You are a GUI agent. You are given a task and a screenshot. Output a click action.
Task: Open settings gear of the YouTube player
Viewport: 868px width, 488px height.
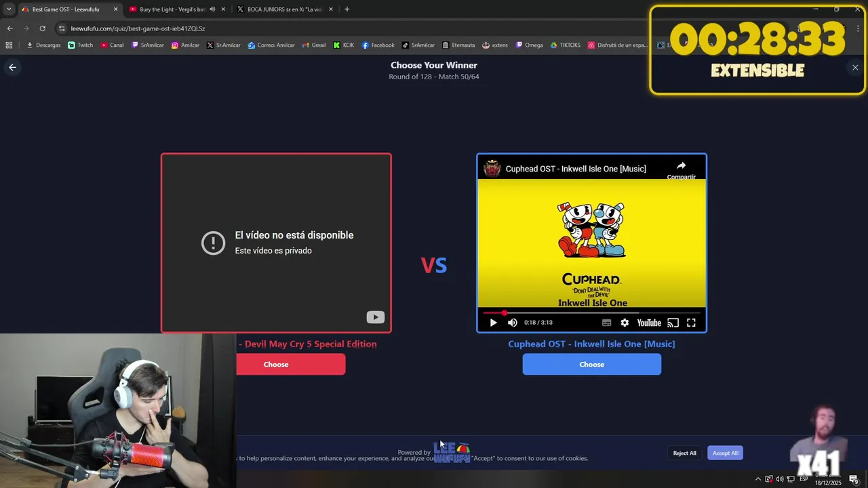point(625,323)
